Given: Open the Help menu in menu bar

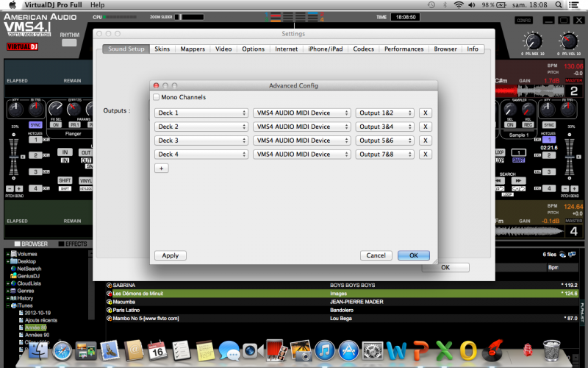Looking at the screenshot, I should click(97, 5).
